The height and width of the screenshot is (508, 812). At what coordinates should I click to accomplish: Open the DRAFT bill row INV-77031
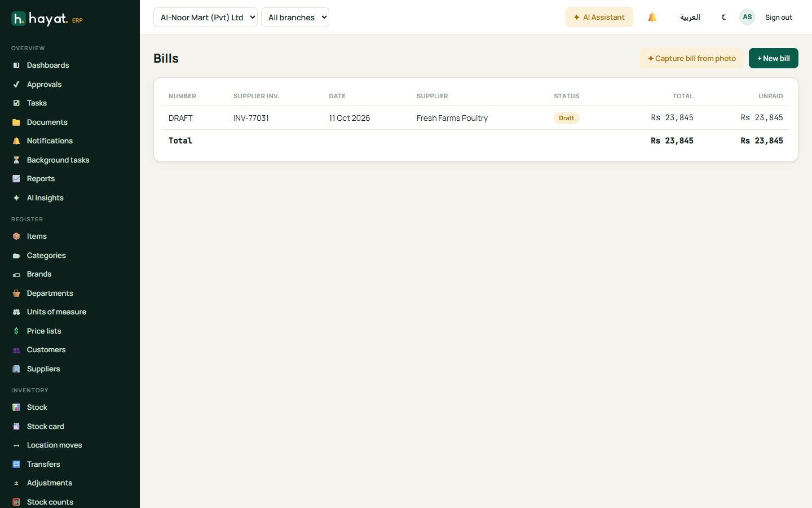tap(476, 118)
